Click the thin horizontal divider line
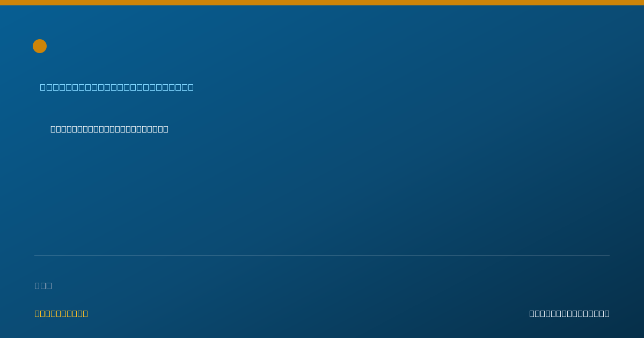Image resolution: width=644 pixels, height=338 pixels. [322, 255]
